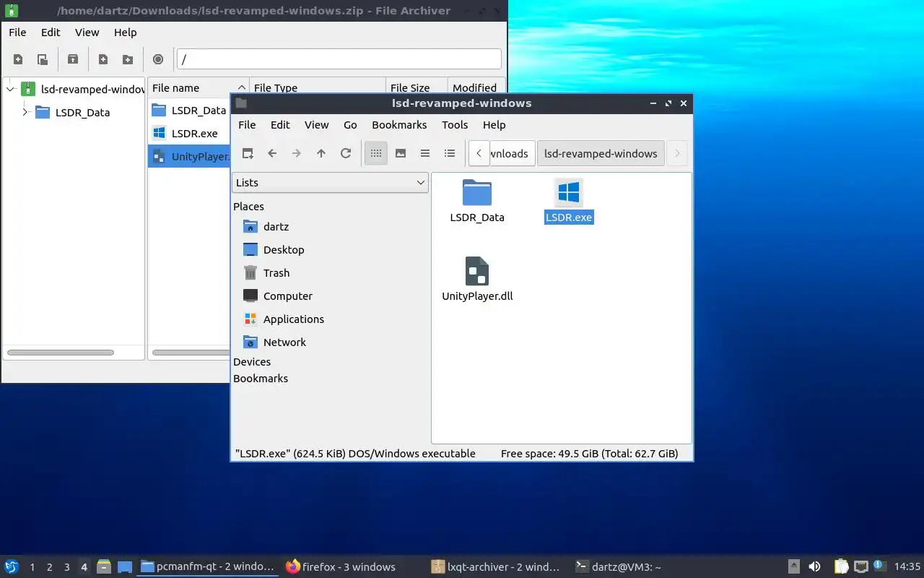Open the LXQt main menu on taskbar

(12, 566)
